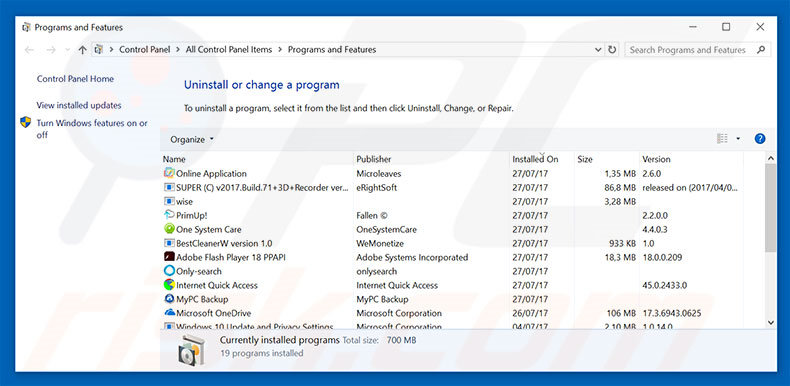Click the MyPC Backup icon
The height and width of the screenshot is (386, 790).
[x=169, y=299]
